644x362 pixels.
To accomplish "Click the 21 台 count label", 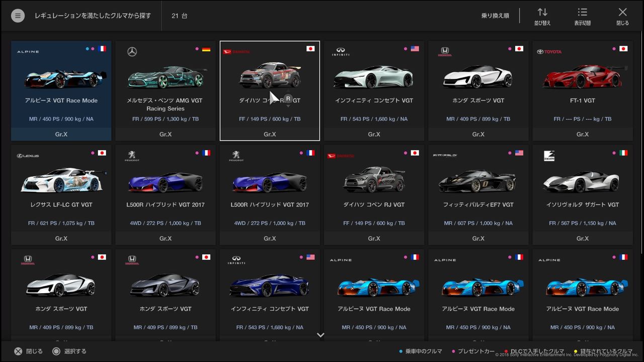I will pyautogui.click(x=179, y=15).
